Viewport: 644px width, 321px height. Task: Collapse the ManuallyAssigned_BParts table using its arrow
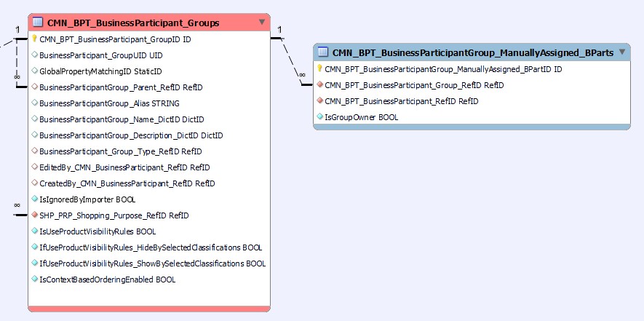coord(621,52)
